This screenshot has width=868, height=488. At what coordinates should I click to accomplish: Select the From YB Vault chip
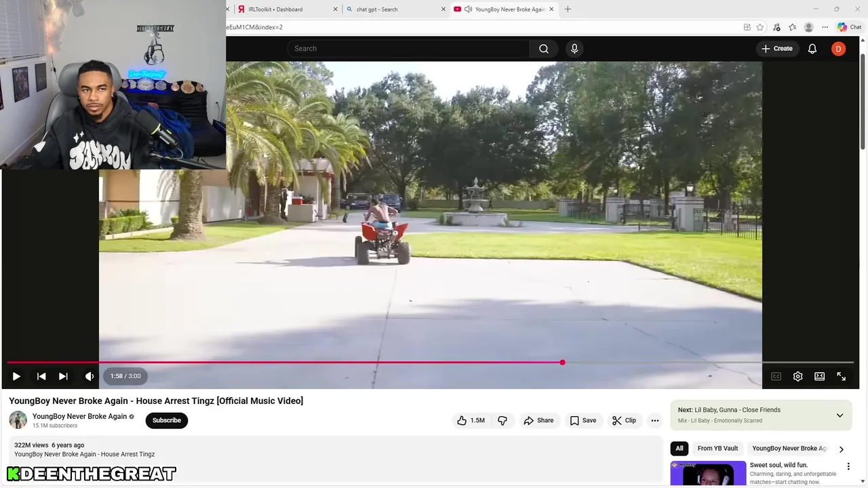click(717, 448)
